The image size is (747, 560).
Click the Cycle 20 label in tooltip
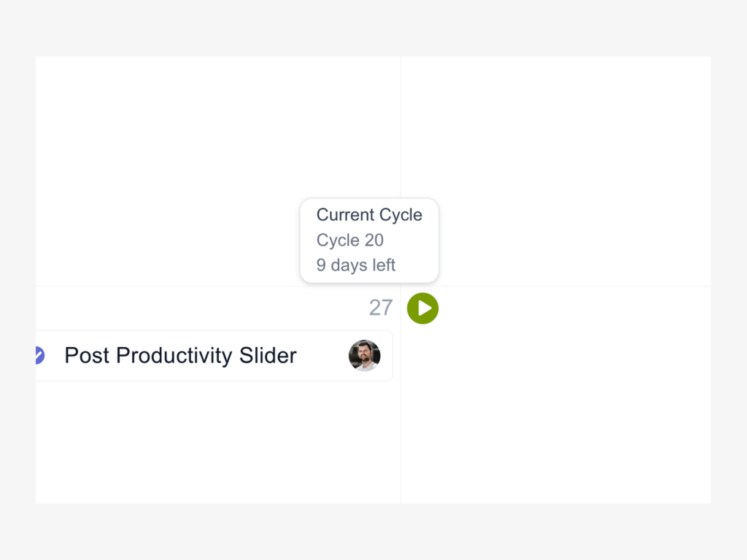click(x=350, y=240)
